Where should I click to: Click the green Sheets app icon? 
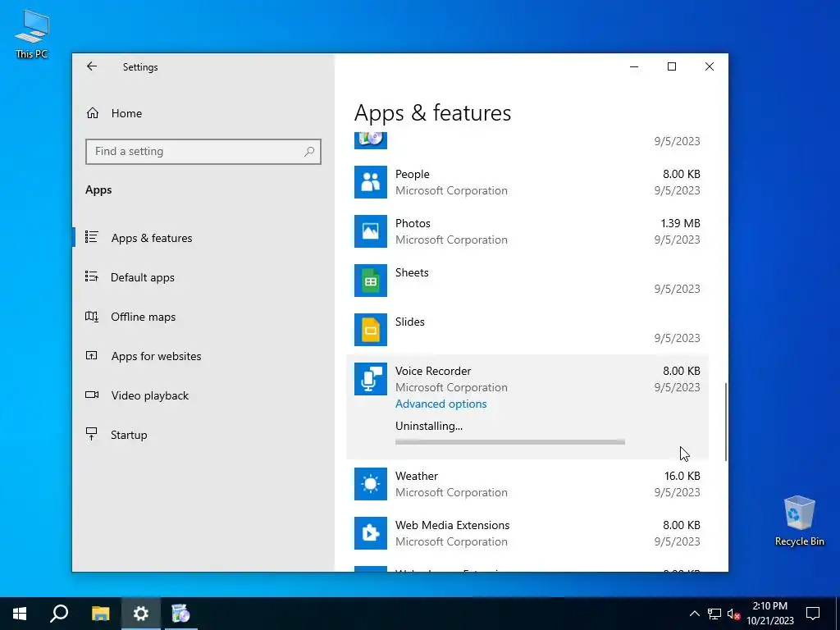[x=370, y=281]
